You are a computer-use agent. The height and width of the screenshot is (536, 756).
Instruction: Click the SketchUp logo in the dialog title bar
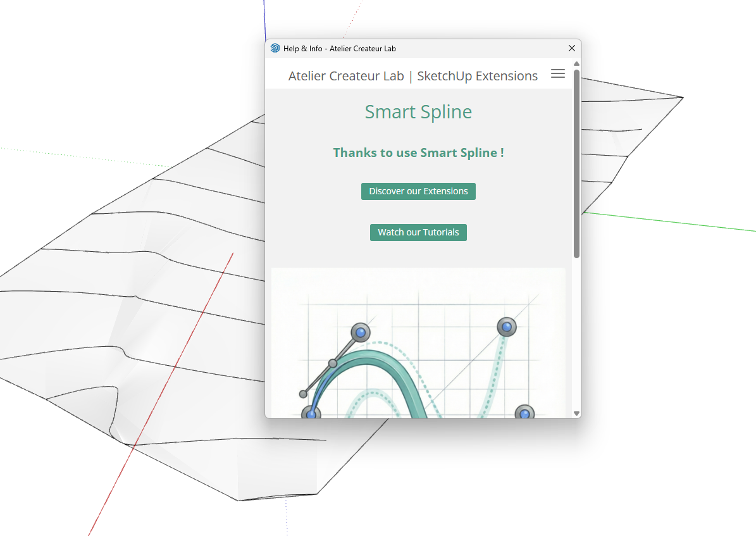pyautogui.click(x=275, y=49)
